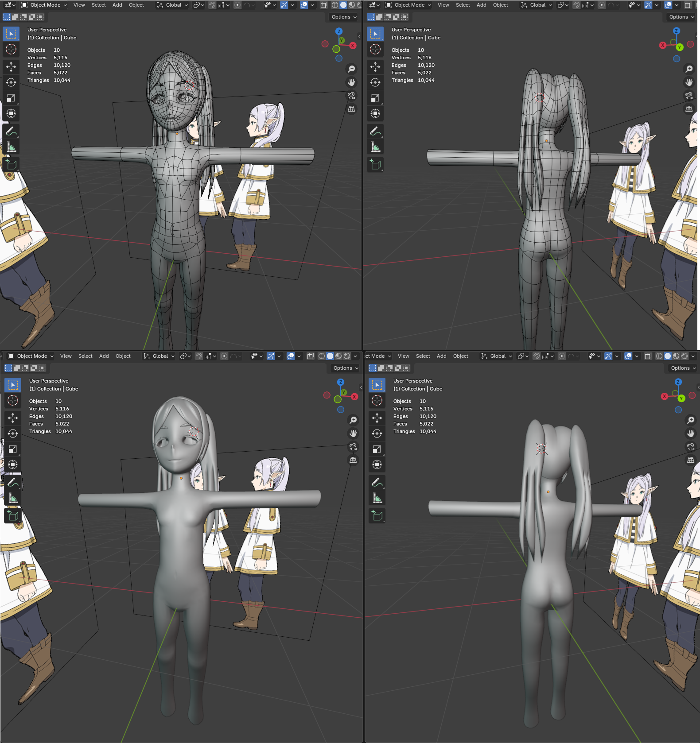700x743 pixels.
Task: Click the Measure tool in bottom-right viewport
Action: (x=377, y=498)
